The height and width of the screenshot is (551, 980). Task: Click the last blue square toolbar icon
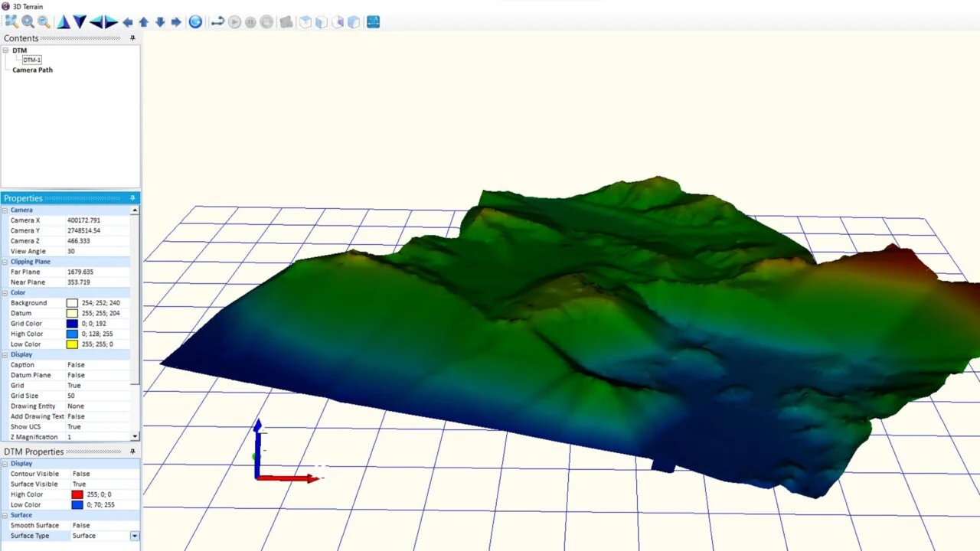[x=373, y=22]
